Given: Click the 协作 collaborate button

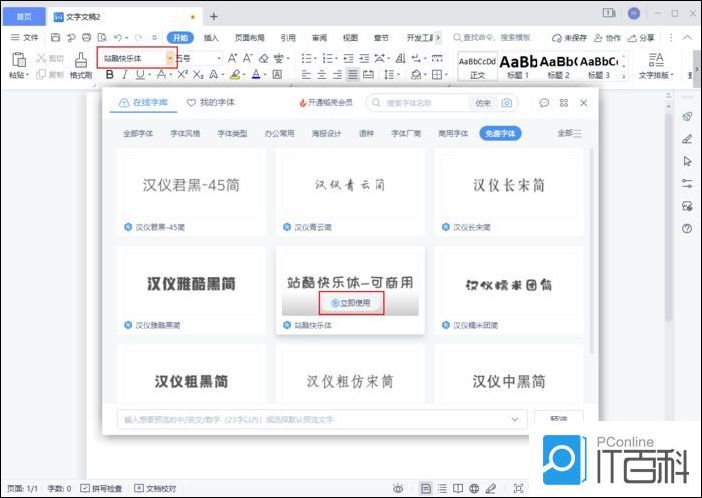Looking at the screenshot, I should pos(608,38).
